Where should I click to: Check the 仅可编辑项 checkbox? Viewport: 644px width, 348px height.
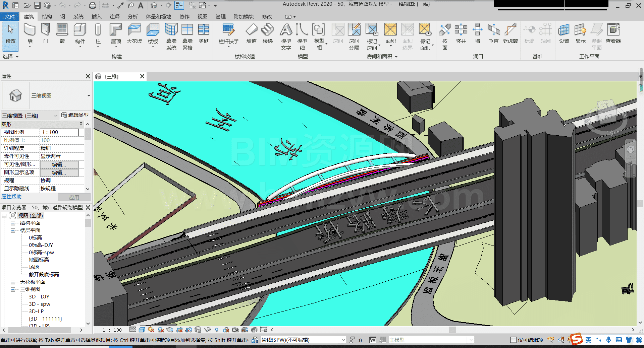pos(513,340)
